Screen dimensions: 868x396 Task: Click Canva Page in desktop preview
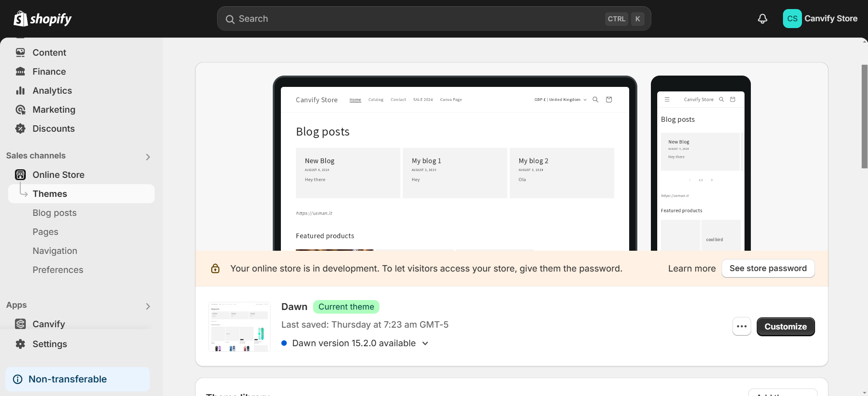[451, 100]
